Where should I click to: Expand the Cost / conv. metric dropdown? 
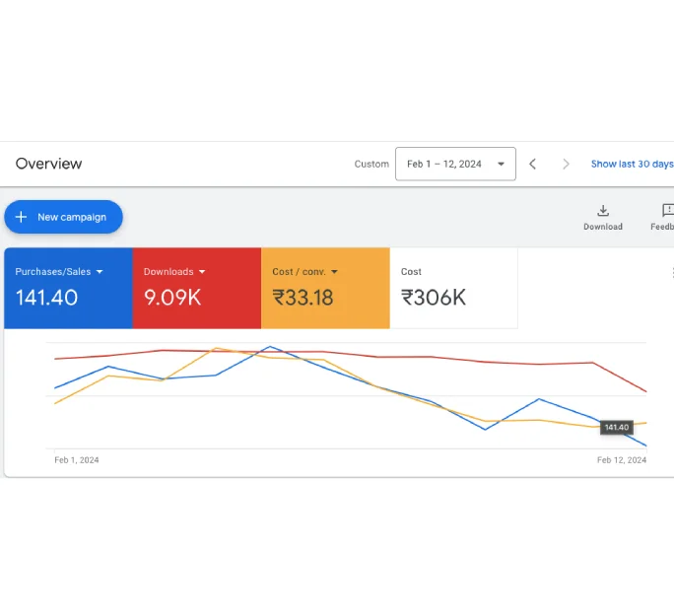(x=334, y=272)
